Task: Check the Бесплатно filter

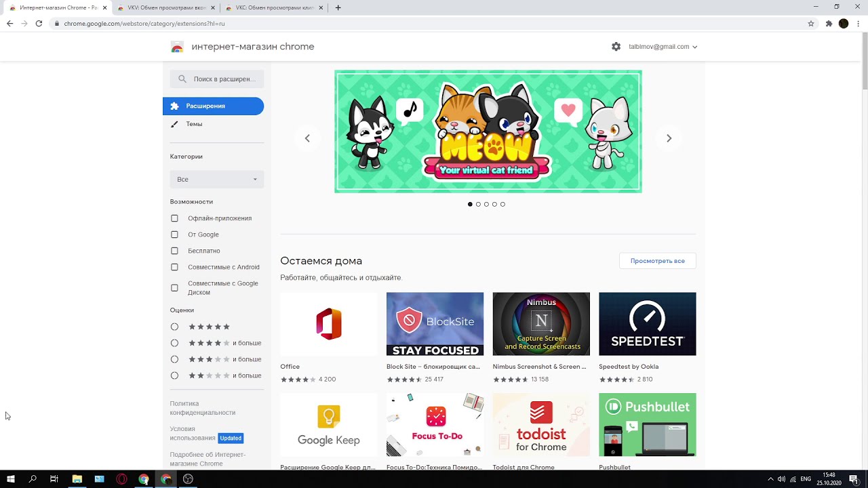Action: 174,251
